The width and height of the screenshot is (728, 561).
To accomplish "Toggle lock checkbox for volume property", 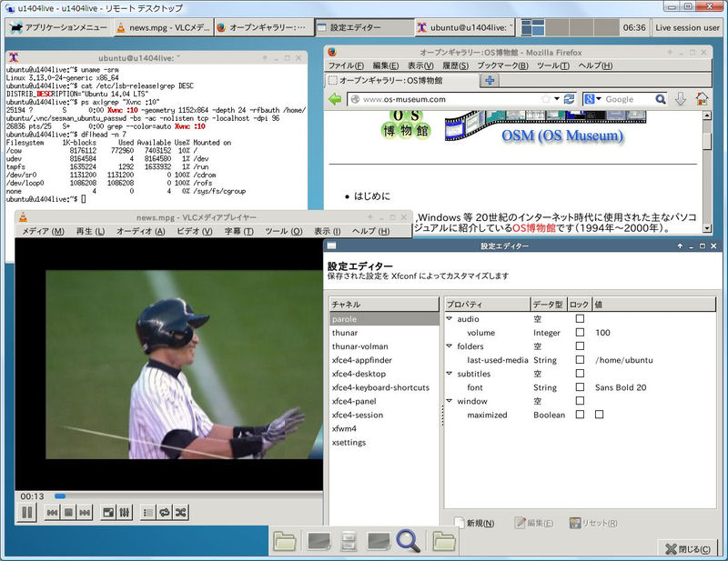I will (580, 332).
